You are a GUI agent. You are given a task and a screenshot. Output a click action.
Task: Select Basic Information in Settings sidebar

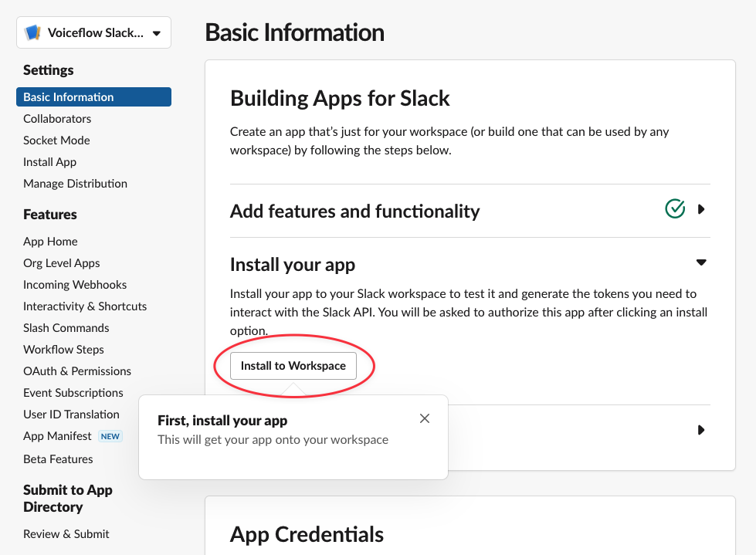[x=93, y=96]
